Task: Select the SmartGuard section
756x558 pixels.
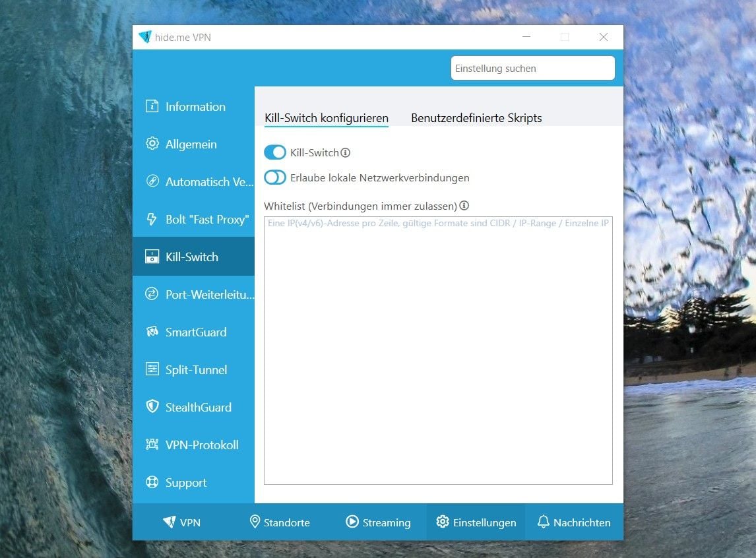Action: point(193,332)
